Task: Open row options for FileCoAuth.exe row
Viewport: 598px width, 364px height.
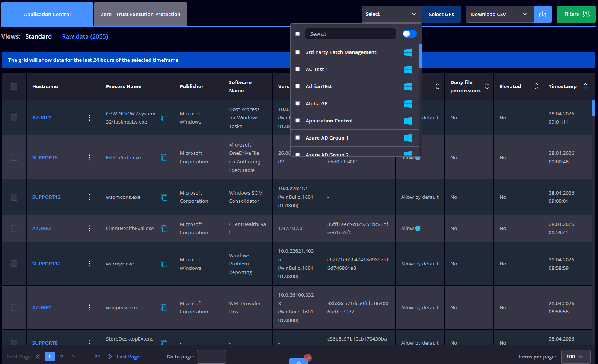Action: point(90,157)
